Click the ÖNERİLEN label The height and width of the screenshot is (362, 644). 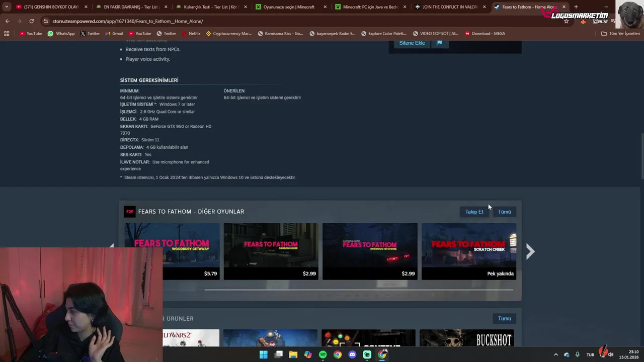[234, 91]
